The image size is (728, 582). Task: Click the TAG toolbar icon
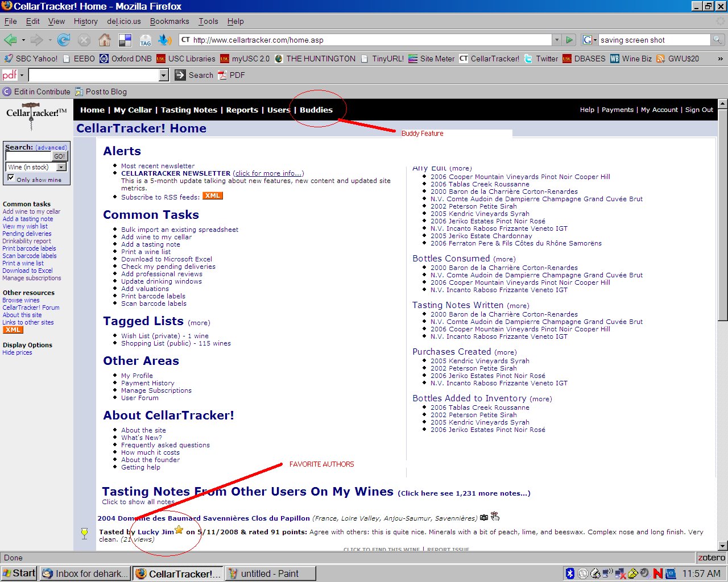tap(146, 40)
